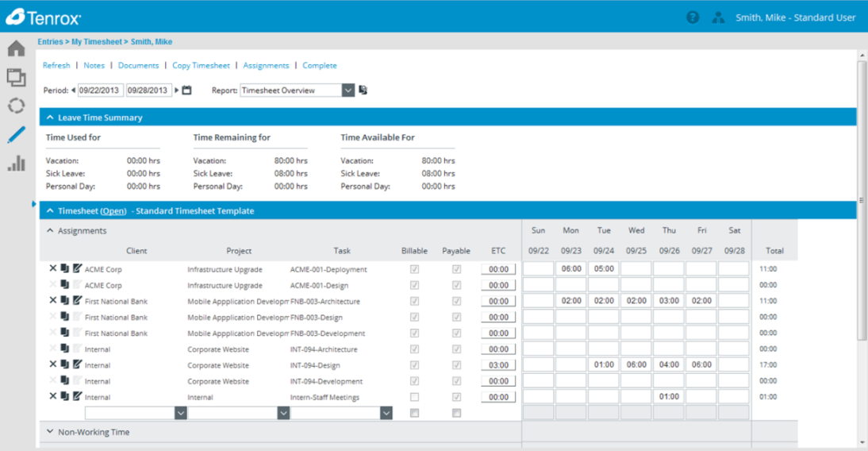The image size is (868, 451).
Task: Open the bar chart Reports icon
Action: [16, 163]
